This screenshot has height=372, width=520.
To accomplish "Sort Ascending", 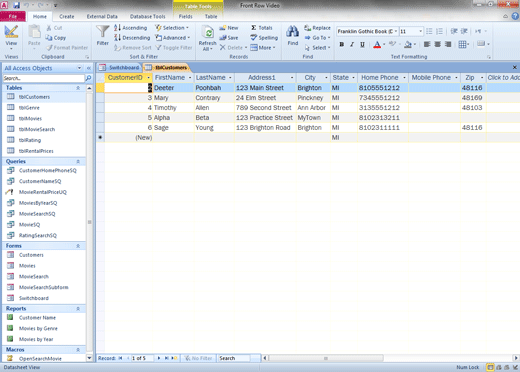I will coord(130,28).
